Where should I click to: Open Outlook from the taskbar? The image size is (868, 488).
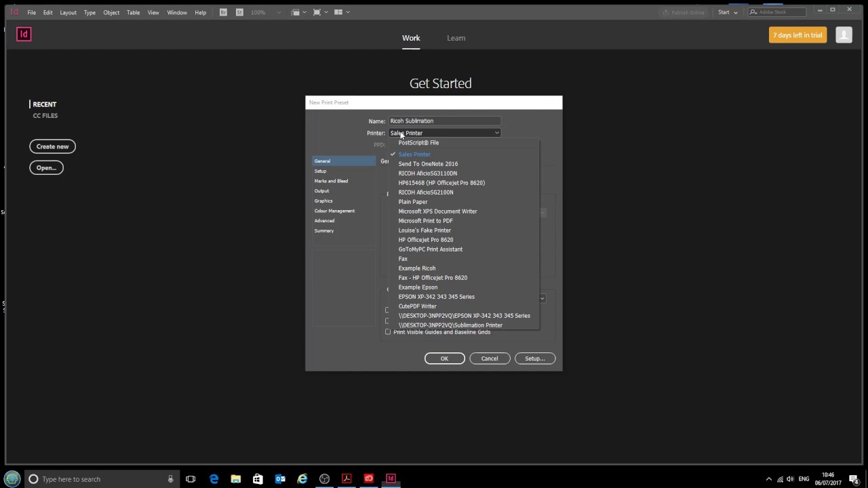280,479
